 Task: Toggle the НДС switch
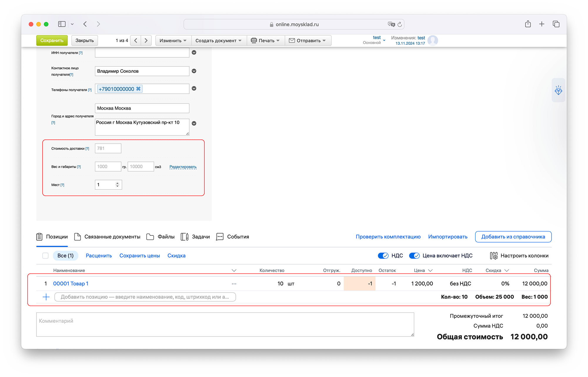pos(383,256)
